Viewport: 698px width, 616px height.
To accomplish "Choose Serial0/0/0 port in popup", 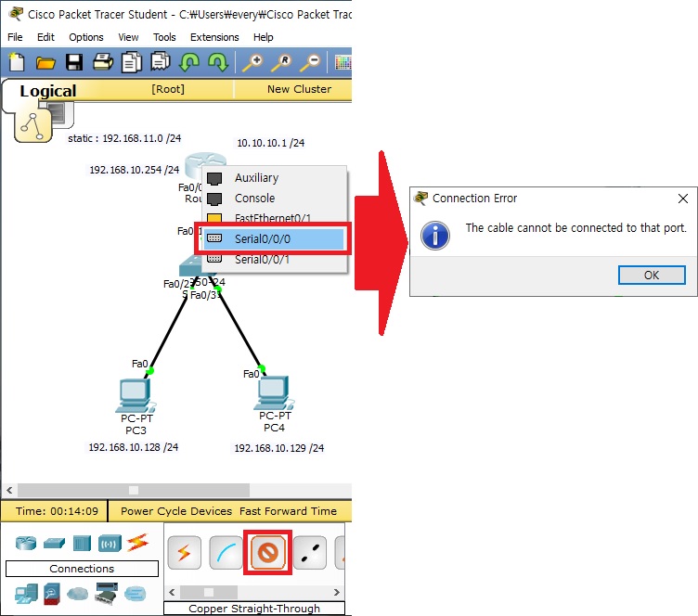I will tap(274, 238).
